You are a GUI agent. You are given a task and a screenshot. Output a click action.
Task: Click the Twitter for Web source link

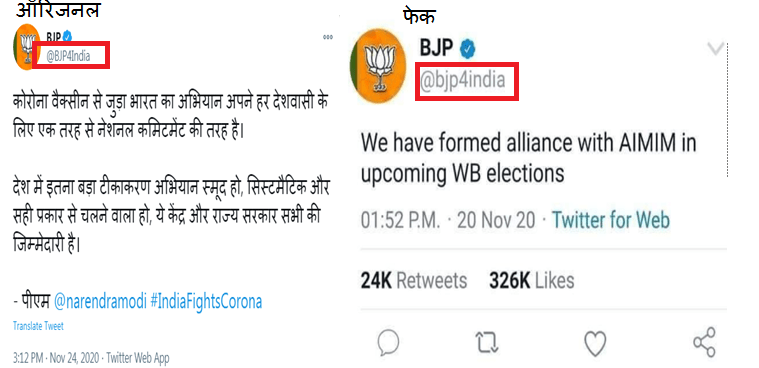(611, 220)
